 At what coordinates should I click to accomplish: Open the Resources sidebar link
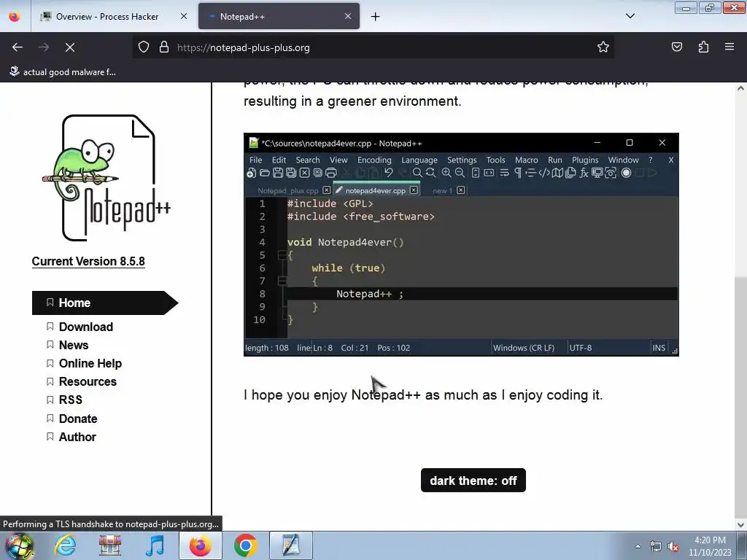88,381
